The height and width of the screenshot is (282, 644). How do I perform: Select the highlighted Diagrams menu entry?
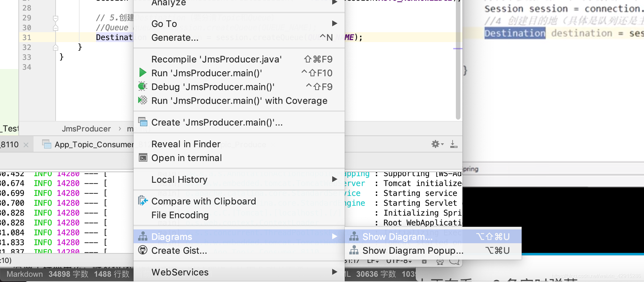[x=239, y=237]
